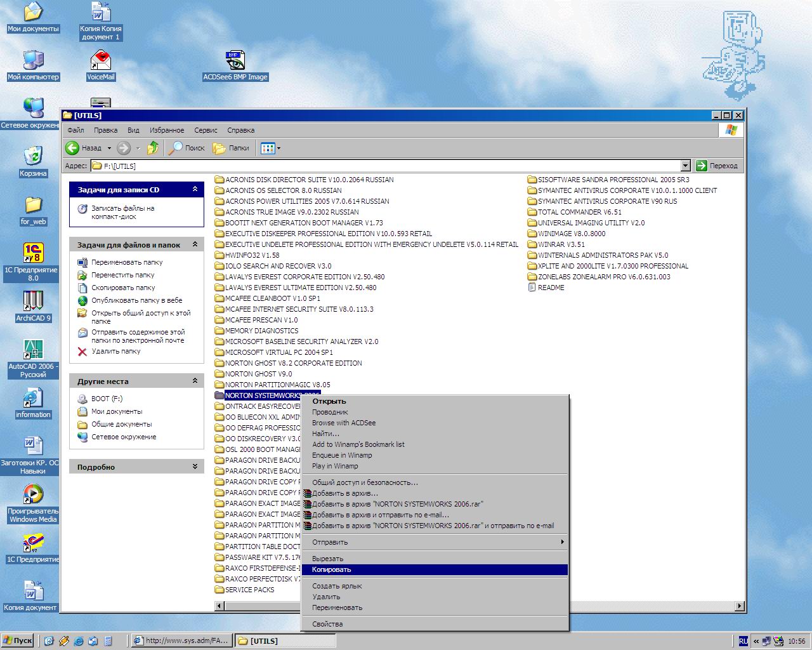
Task: Click Удалить папку task link
Action: (x=116, y=351)
